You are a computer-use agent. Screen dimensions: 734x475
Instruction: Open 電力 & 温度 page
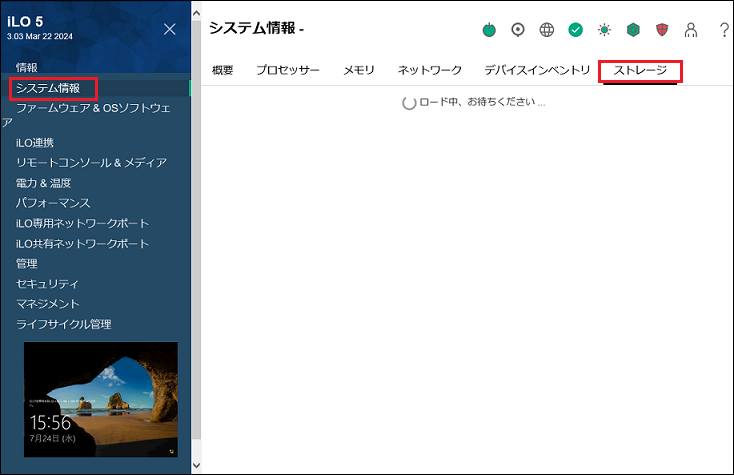tap(43, 183)
